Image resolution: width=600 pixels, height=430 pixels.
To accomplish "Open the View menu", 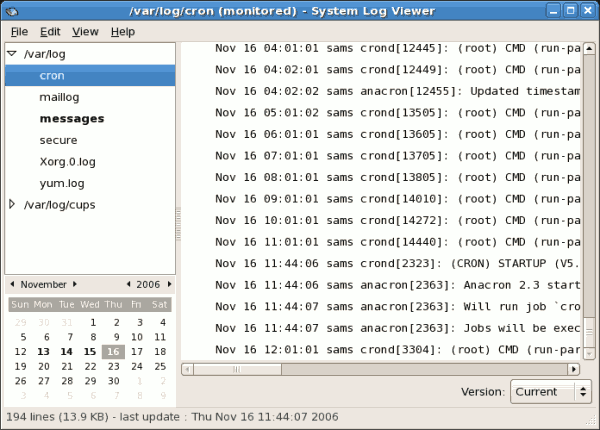I will click(85, 32).
